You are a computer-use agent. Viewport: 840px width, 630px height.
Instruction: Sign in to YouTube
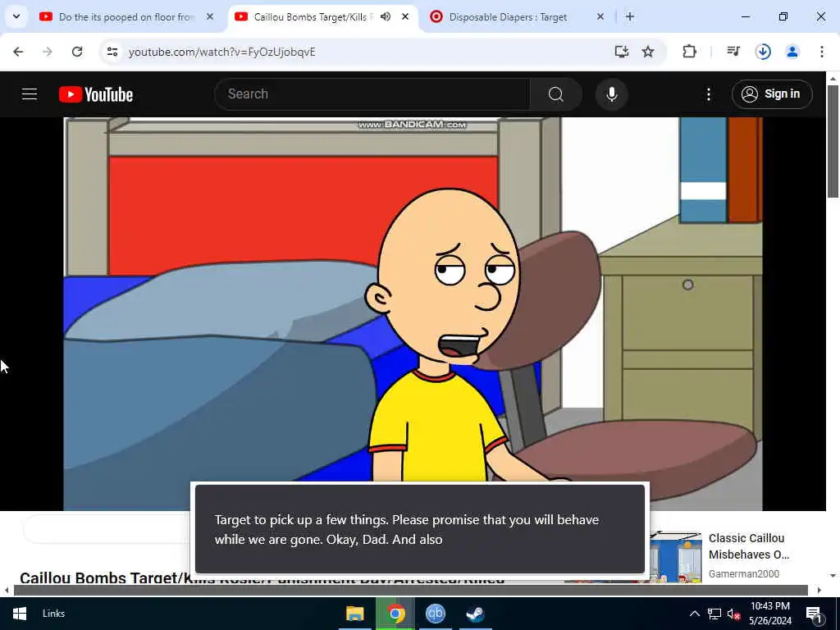point(772,94)
